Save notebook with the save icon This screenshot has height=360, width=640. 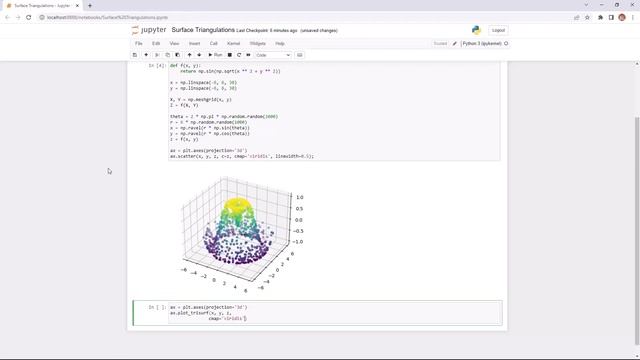pos(135,55)
